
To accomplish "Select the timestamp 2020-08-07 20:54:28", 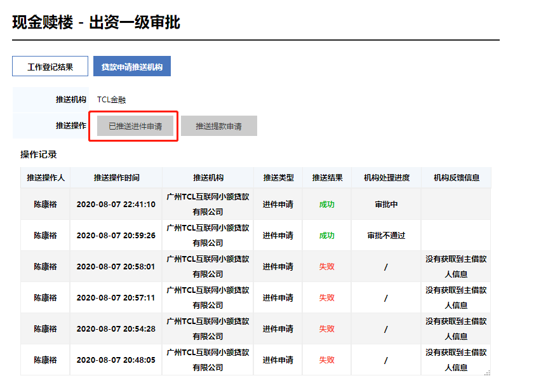I will coord(116,328).
